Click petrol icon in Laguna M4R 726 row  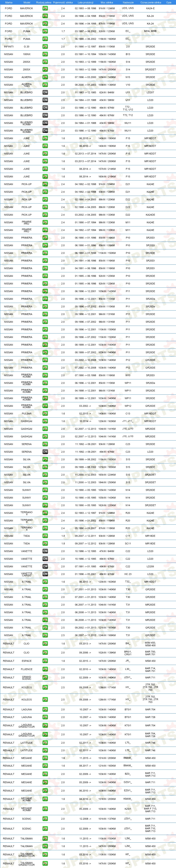click(x=45, y=717)
